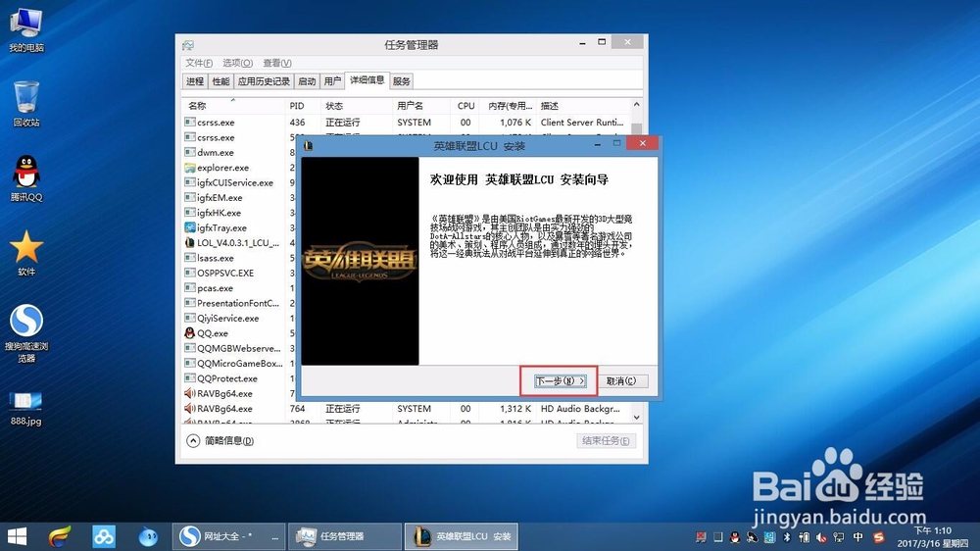Viewport: 980px width, 551px height.
Task: Switch to the 性能 tab
Action: tap(220, 81)
